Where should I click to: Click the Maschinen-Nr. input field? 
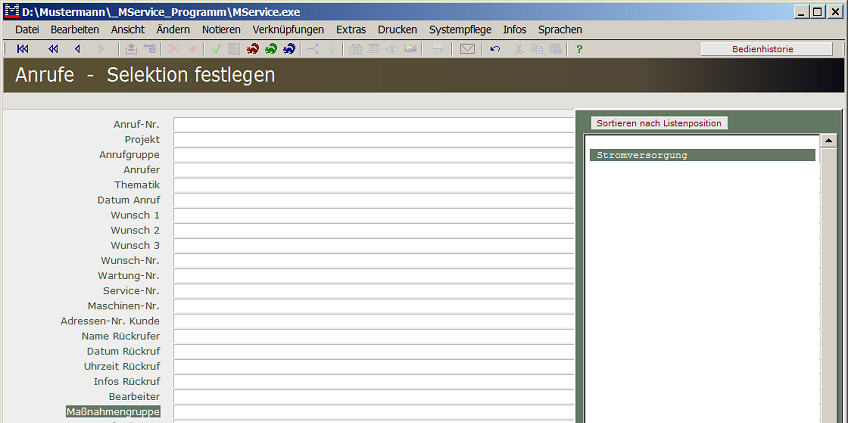coord(374,306)
